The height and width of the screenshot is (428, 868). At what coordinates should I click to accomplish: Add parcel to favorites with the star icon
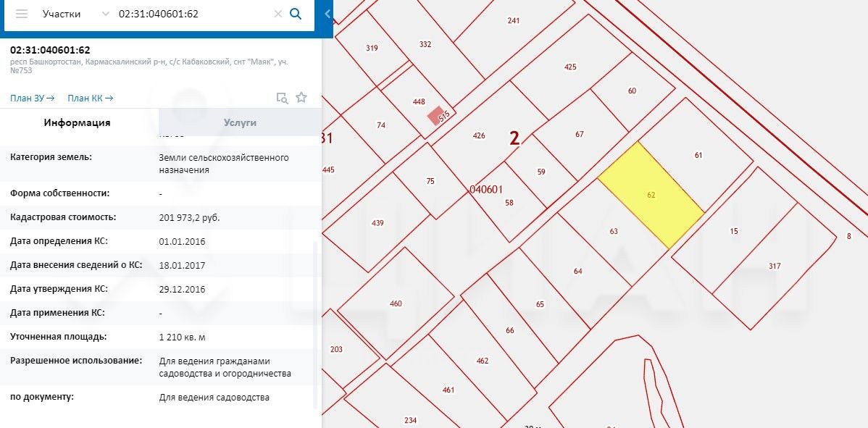pos(301,98)
